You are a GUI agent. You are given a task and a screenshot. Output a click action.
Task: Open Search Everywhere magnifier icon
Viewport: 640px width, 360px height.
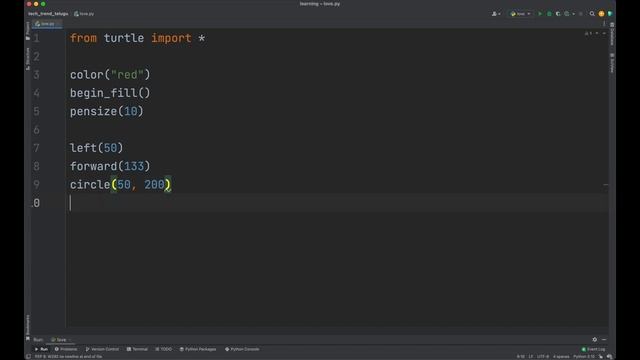592,14
